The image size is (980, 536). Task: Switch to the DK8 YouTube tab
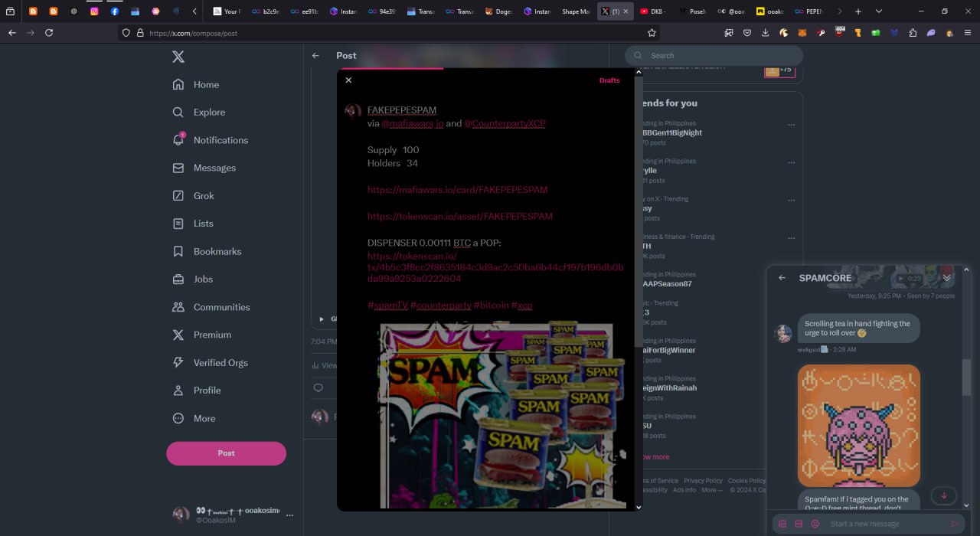pos(655,11)
